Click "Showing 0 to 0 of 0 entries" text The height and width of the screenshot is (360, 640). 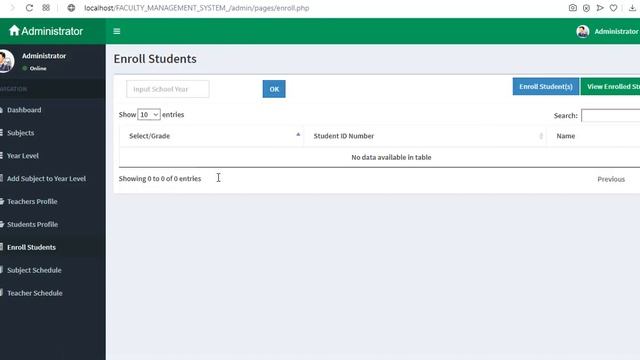click(x=160, y=178)
